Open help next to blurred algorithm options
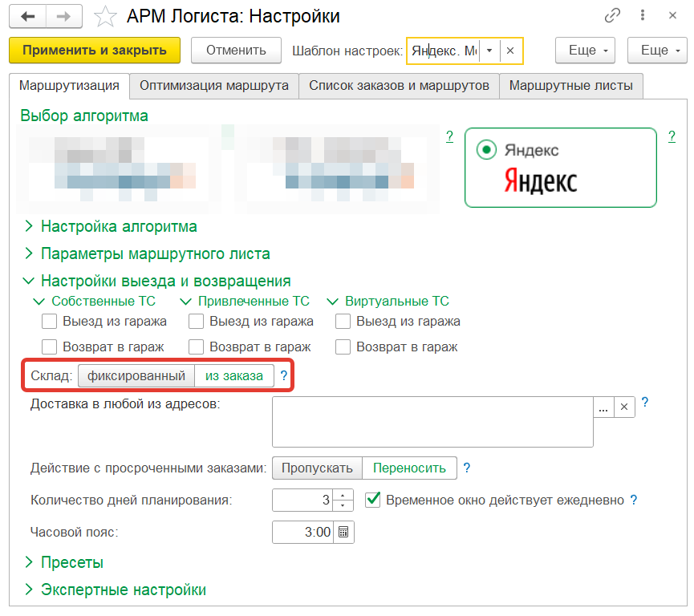 (449, 136)
